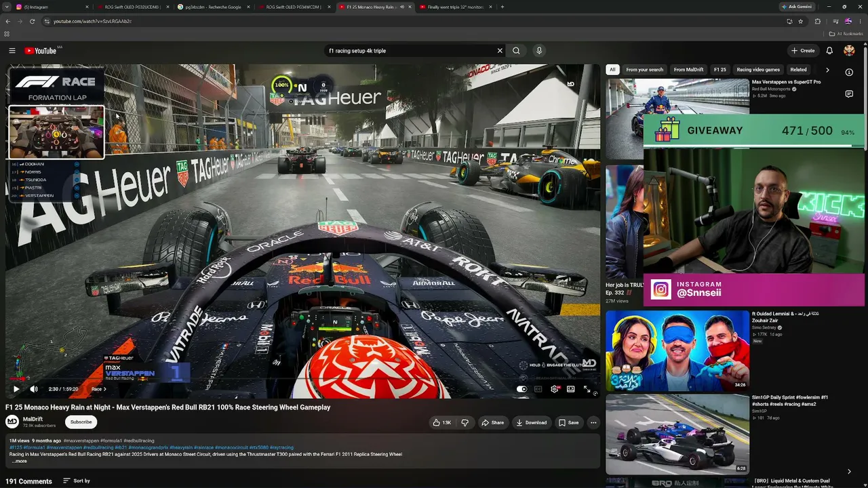Toggle subtitles/closed captions

538,389
